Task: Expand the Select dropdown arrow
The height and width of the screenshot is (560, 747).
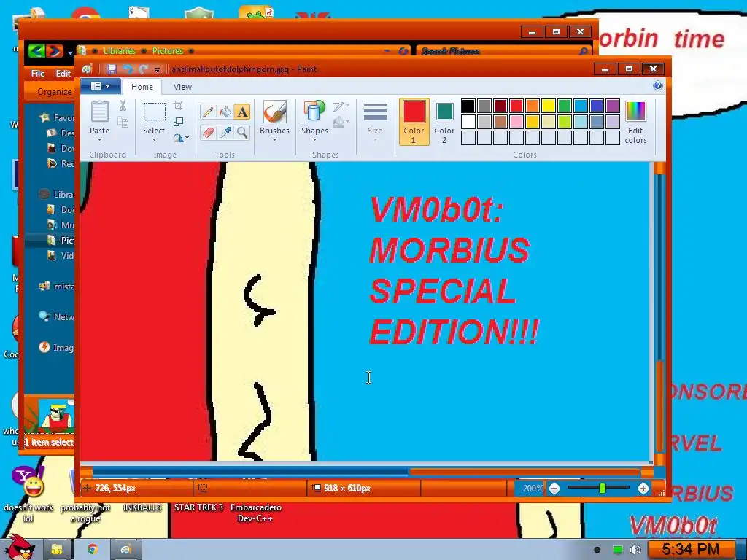Action: [154, 140]
